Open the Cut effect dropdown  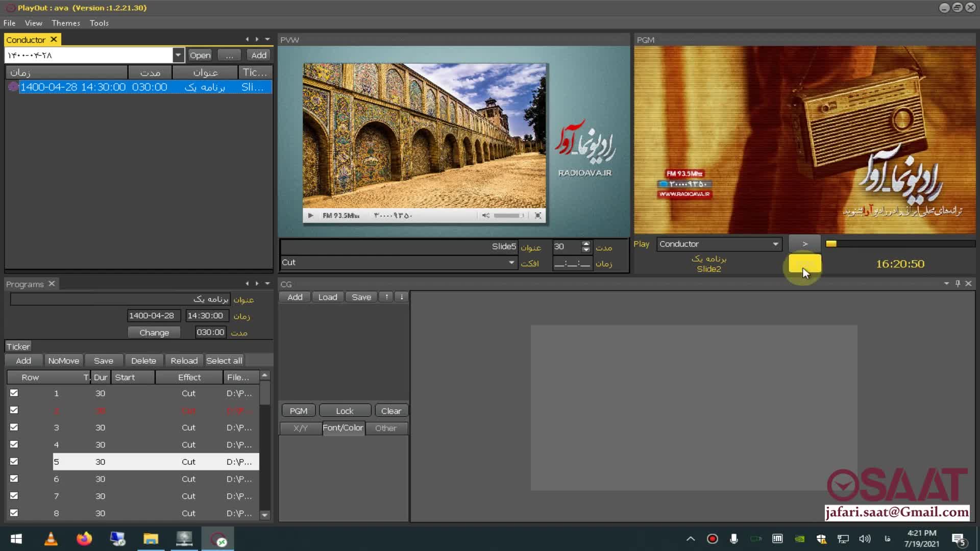511,262
